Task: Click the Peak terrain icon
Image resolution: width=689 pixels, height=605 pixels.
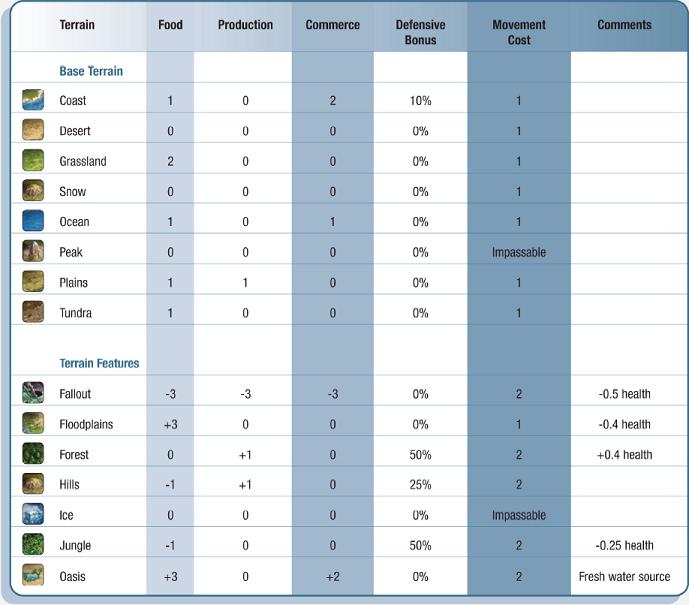Action: (x=33, y=252)
